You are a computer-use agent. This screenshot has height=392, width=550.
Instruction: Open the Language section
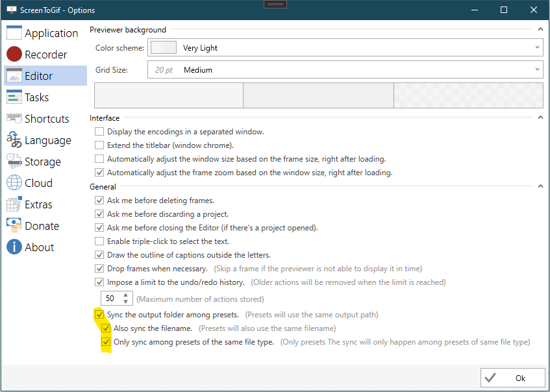pyautogui.click(x=45, y=140)
